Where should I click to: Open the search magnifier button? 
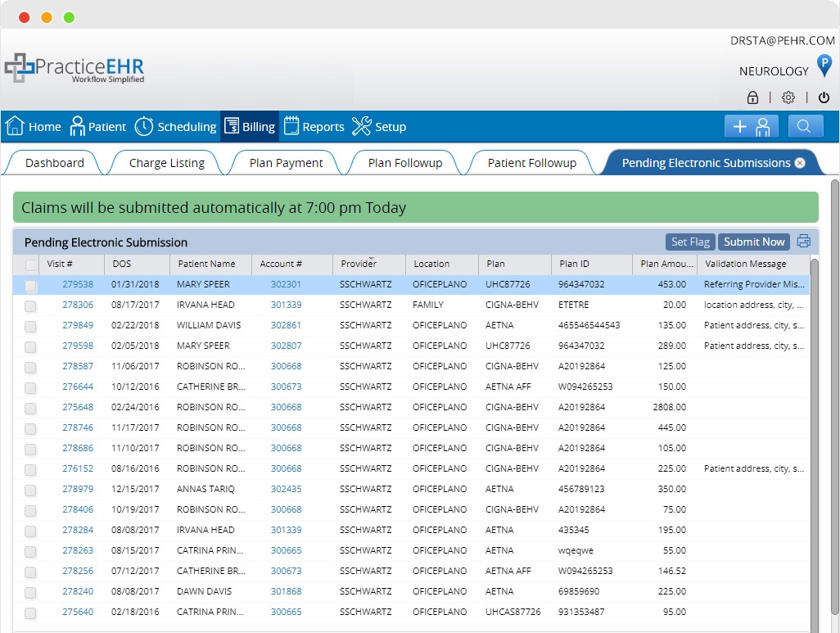pyautogui.click(x=805, y=127)
